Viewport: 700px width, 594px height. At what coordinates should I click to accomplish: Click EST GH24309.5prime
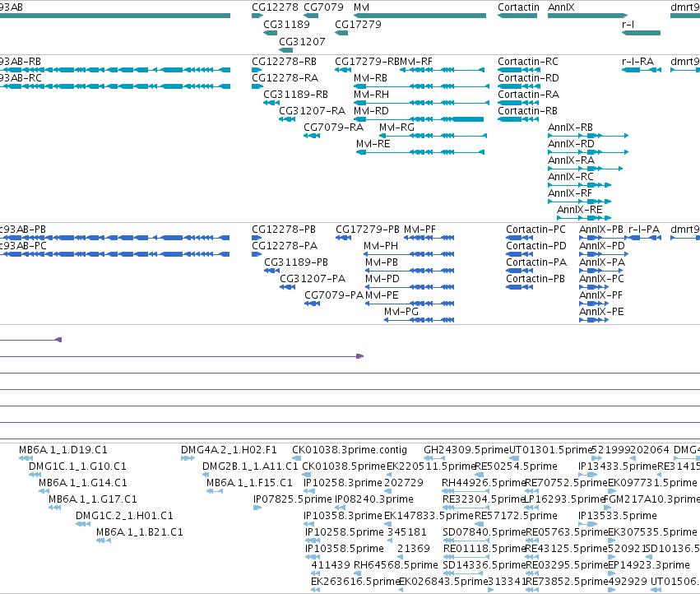click(466, 450)
